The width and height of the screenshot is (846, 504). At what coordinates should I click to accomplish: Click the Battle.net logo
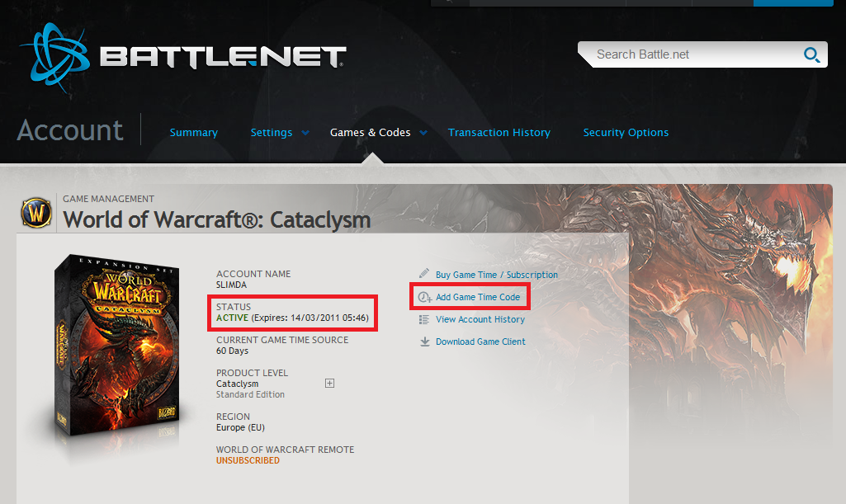point(182,57)
